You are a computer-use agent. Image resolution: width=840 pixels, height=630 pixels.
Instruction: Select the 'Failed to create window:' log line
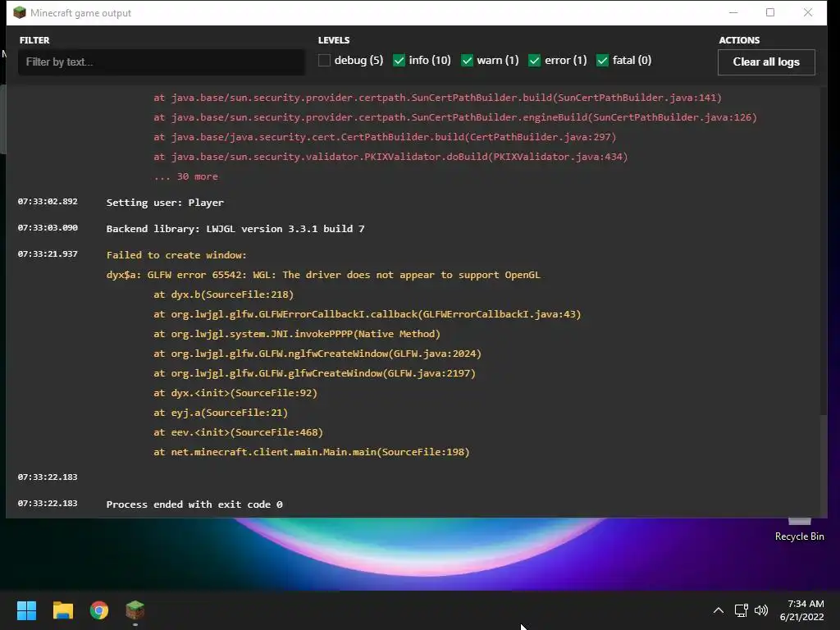pos(176,255)
